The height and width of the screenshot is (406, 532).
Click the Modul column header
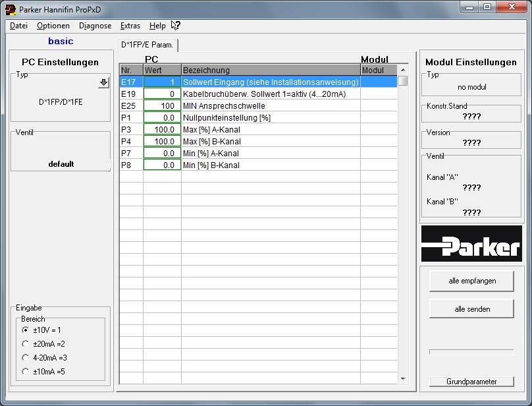pyautogui.click(x=379, y=70)
